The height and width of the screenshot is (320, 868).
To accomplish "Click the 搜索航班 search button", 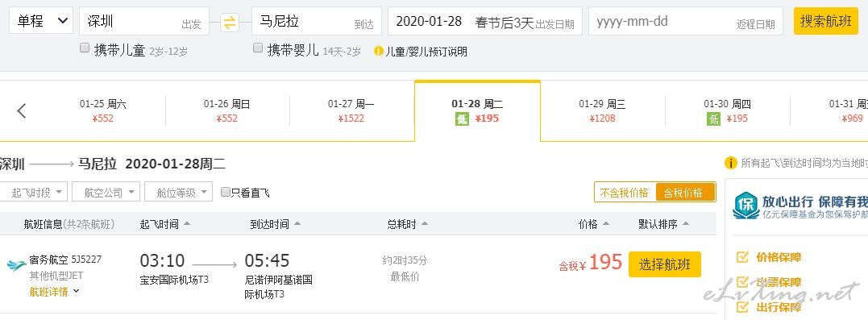I will [826, 21].
